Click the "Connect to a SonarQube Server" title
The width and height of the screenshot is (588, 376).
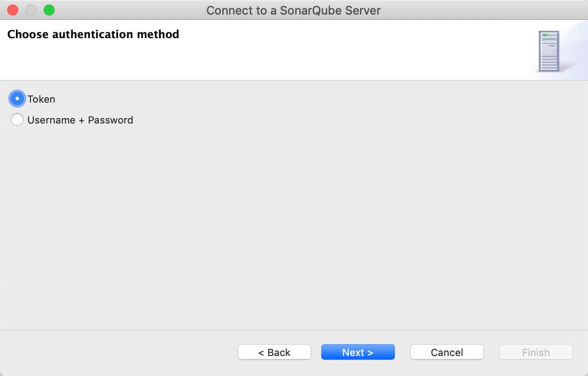(x=294, y=10)
